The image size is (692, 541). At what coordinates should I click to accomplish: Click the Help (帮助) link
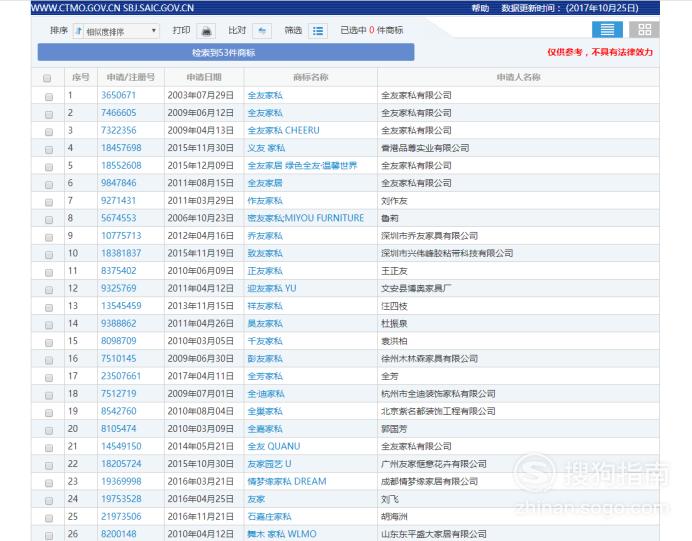click(480, 8)
